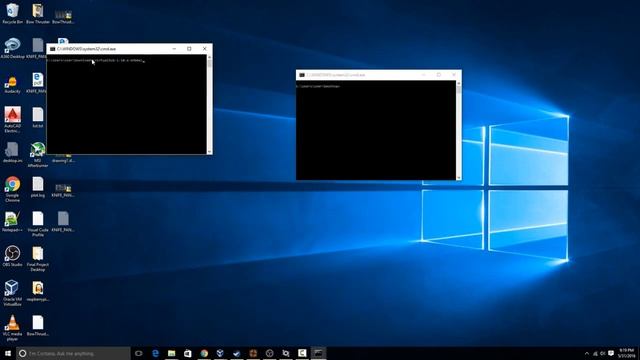Click inside the right cmd window console
The image size is (640, 360).
click(376, 131)
